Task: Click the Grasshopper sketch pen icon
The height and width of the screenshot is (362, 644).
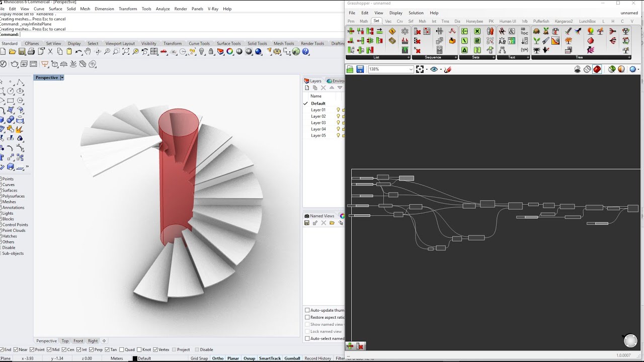Action: pos(447,69)
